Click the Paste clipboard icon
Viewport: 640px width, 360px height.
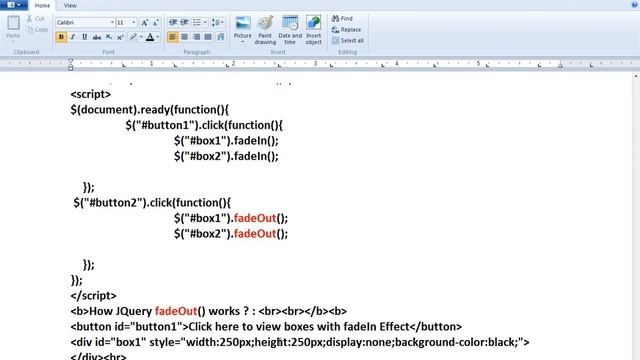(x=13, y=23)
